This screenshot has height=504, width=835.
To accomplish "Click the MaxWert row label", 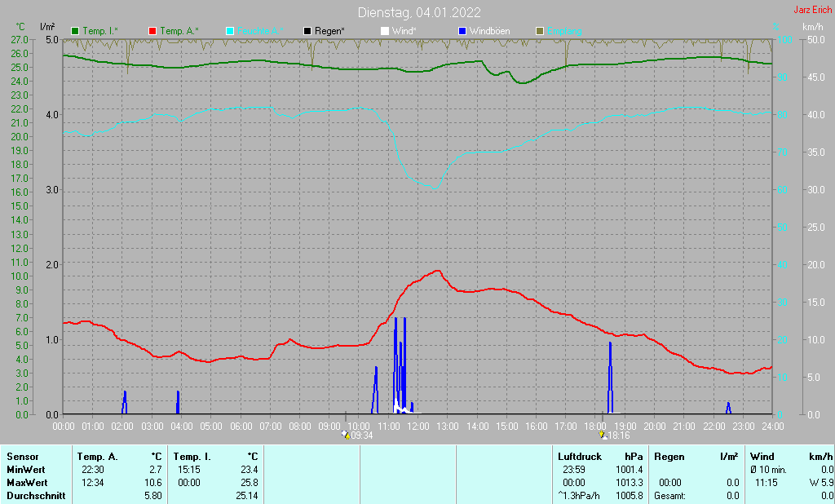I will click(x=27, y=483).
